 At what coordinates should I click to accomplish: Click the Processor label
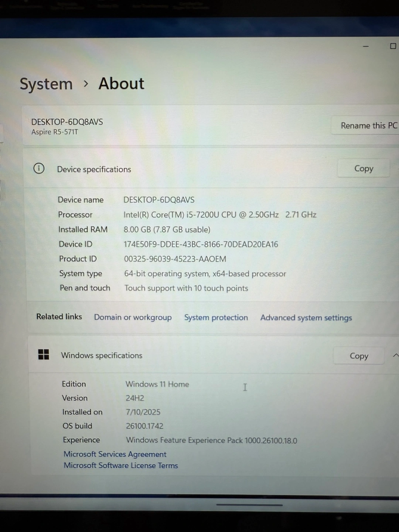(x=75, y=215)
